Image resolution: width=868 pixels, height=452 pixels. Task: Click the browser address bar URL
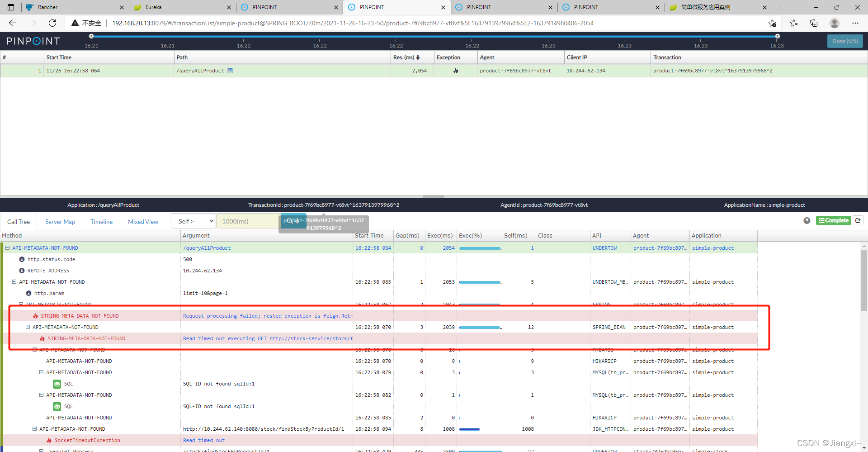tap(353, 23)
